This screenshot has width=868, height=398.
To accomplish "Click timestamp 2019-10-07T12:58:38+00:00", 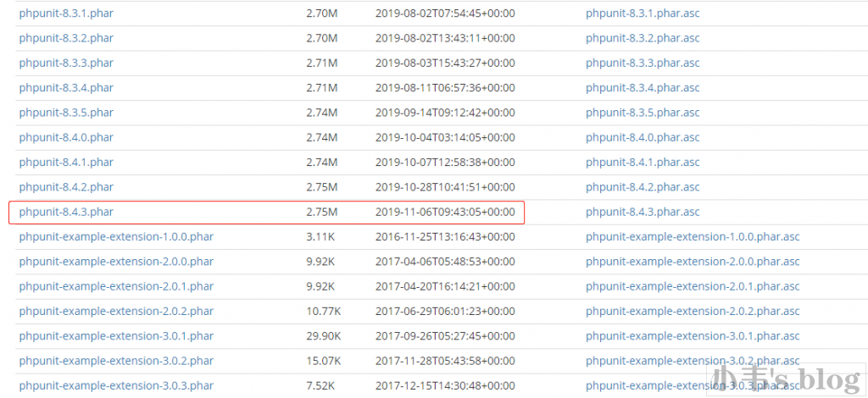I will (445, 163).
